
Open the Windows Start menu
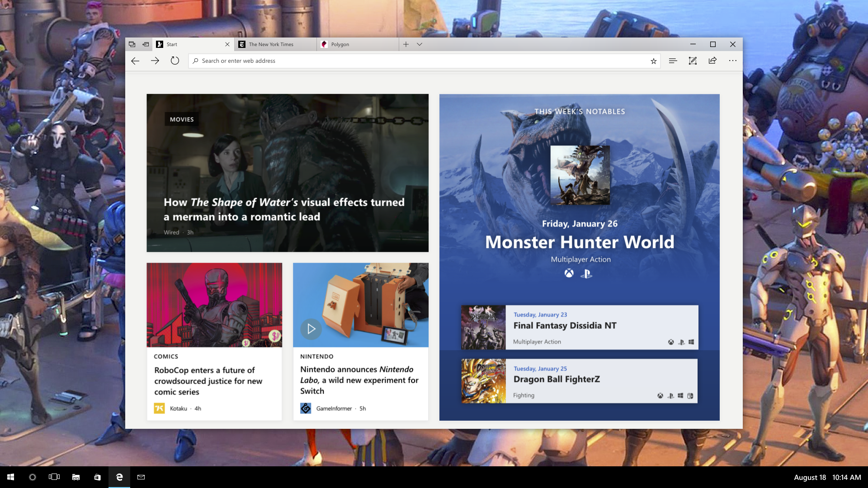[11, 477]
